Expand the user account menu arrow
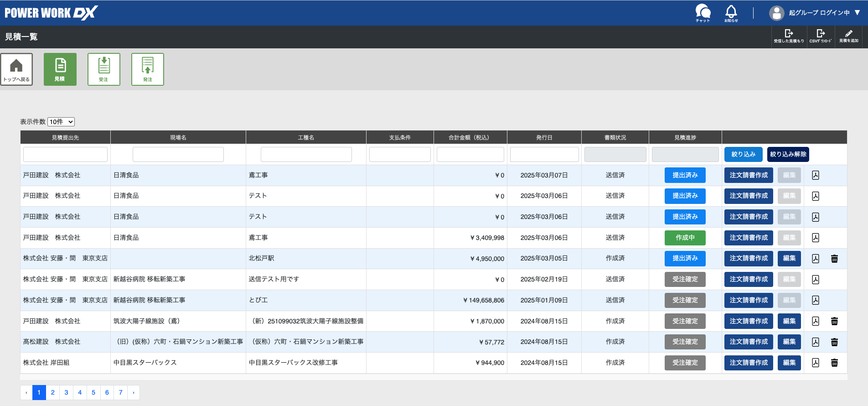Image resolution: width=868 pixels, height=406 pixels. 857,13
